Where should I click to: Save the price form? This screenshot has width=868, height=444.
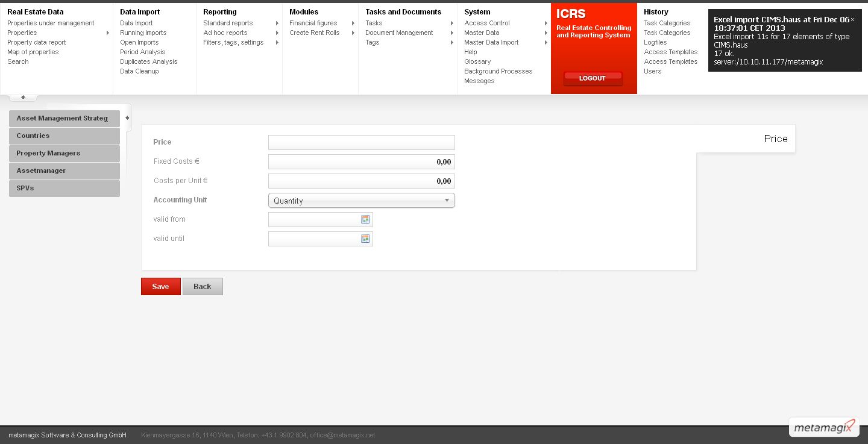[160, 287]
